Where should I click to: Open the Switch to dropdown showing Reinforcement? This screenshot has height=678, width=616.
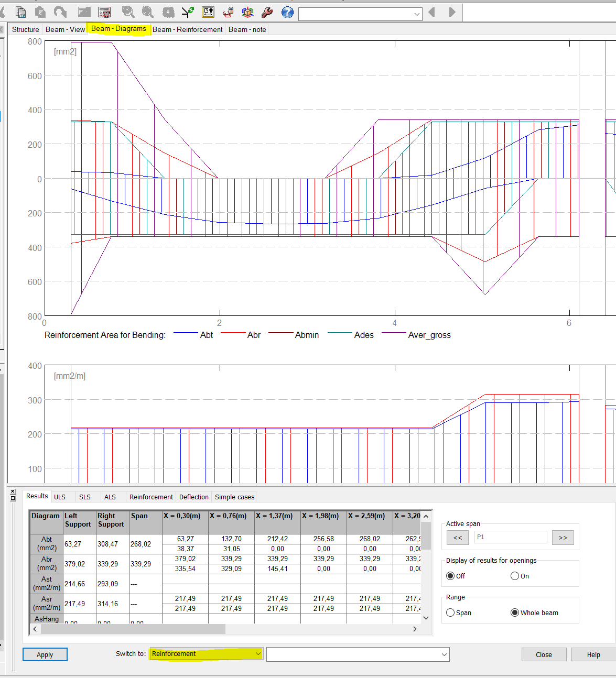pos(257,653)
